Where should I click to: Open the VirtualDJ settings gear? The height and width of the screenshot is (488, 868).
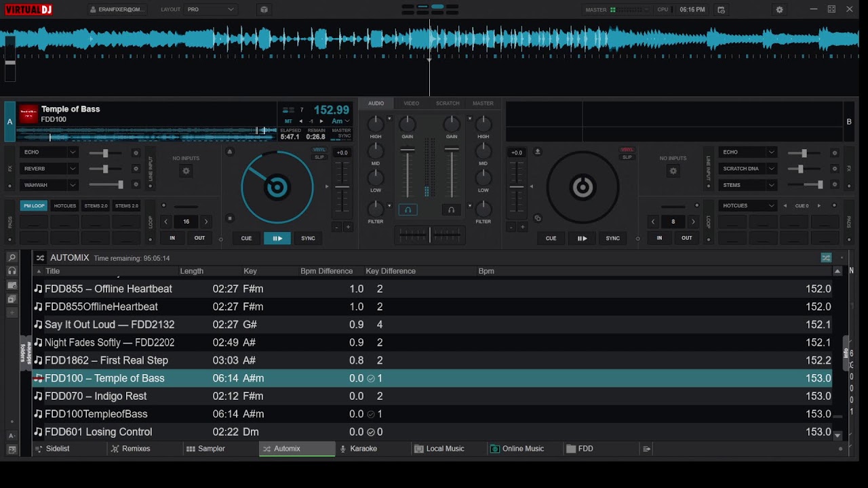(779, 9)
